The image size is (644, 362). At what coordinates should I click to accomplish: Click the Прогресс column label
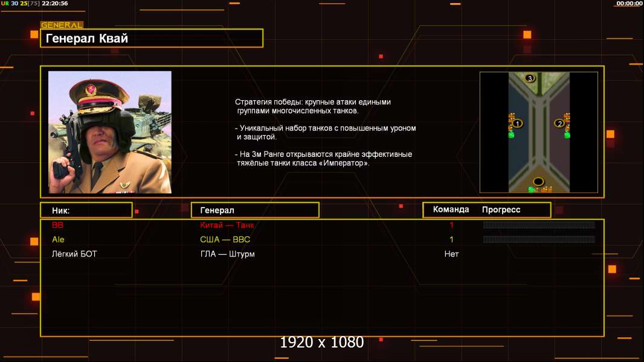[501, 209]
